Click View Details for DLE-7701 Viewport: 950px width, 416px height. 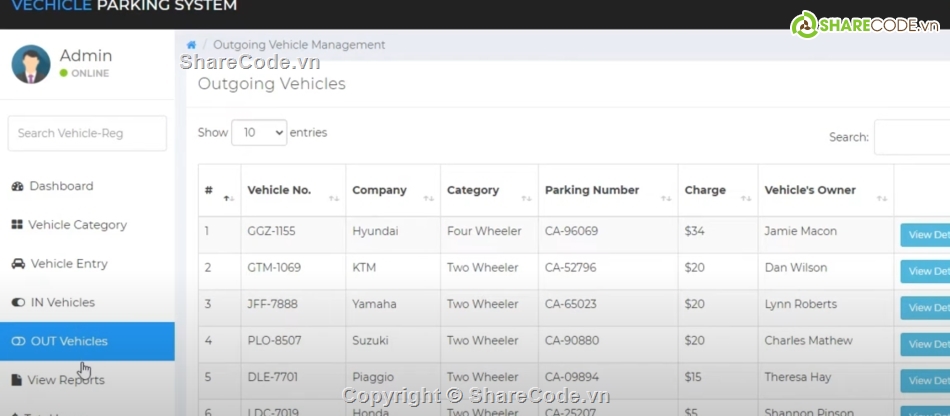point(925,380)
